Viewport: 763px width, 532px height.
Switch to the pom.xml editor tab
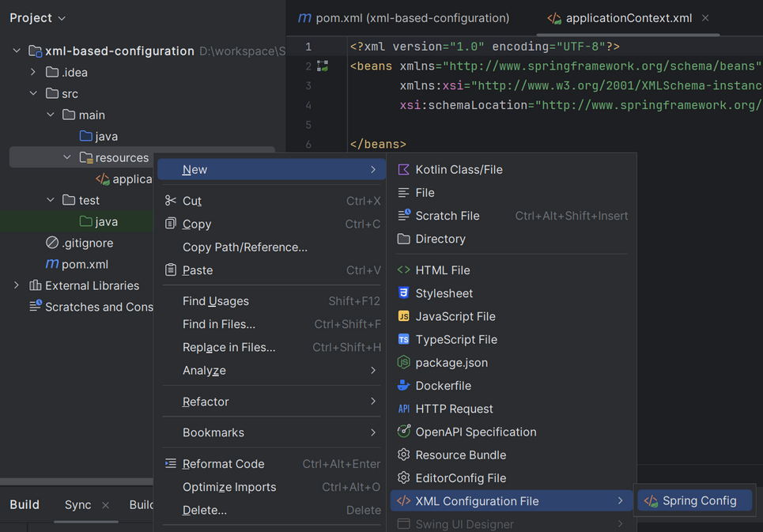point(403,18)
